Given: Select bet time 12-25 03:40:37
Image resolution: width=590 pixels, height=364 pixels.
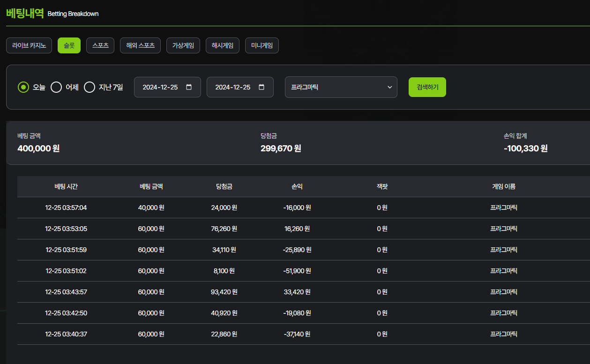Looking at the screenshot, I should coord(66,334).
